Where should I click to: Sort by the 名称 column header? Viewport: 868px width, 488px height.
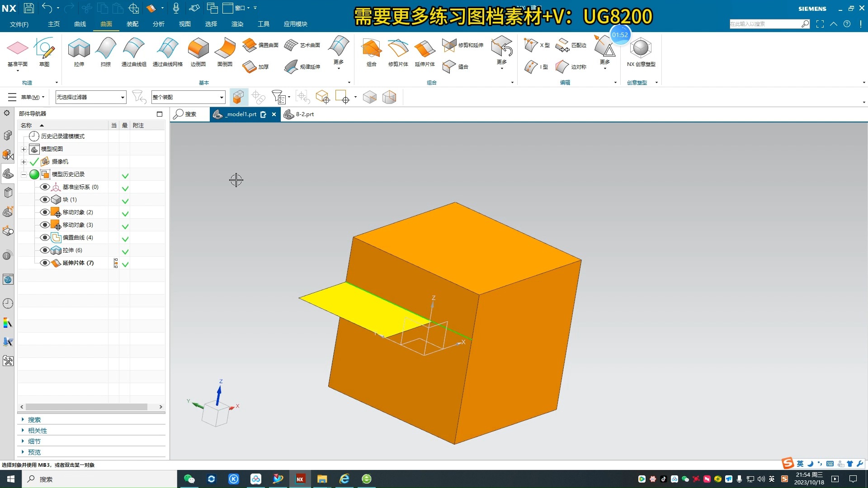click(63, 125)
